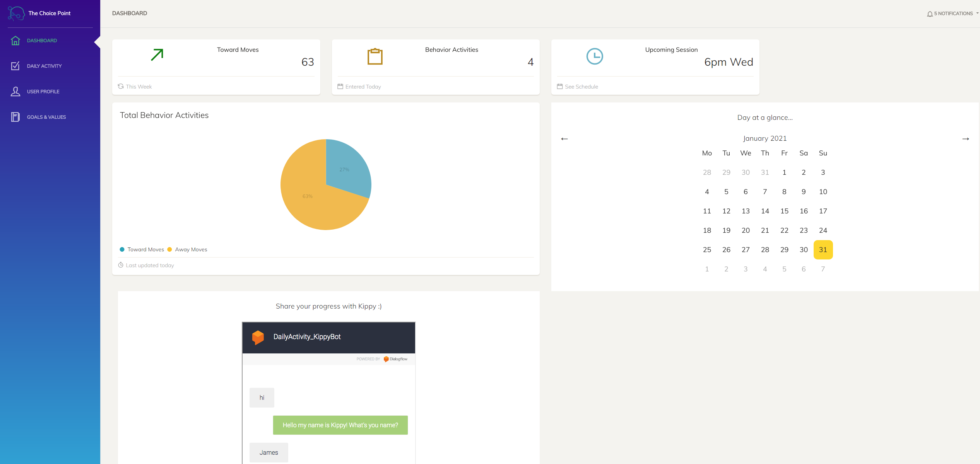Click the See Schedule link
The height and width of the screenshot is (464, 980).
coord(581,87)
